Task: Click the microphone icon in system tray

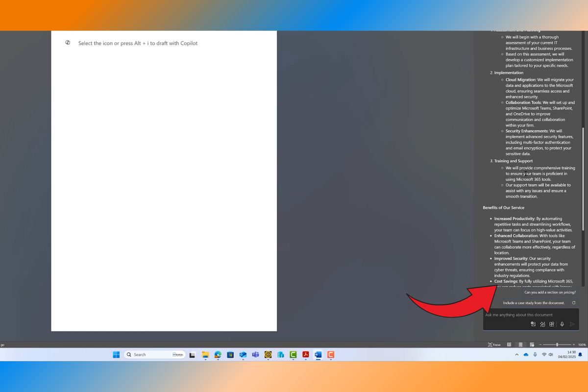Action: coord(535,354)
